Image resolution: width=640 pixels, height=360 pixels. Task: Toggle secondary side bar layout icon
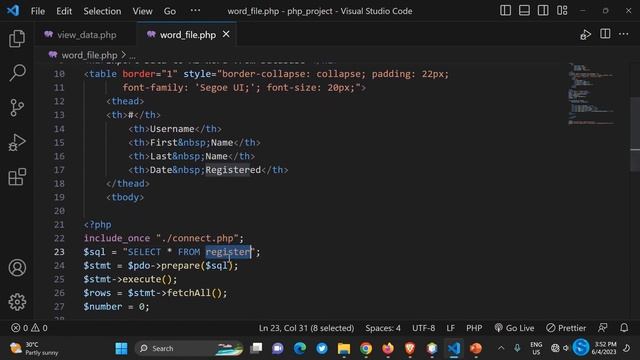pyautogui.click(x=543, y=11)
